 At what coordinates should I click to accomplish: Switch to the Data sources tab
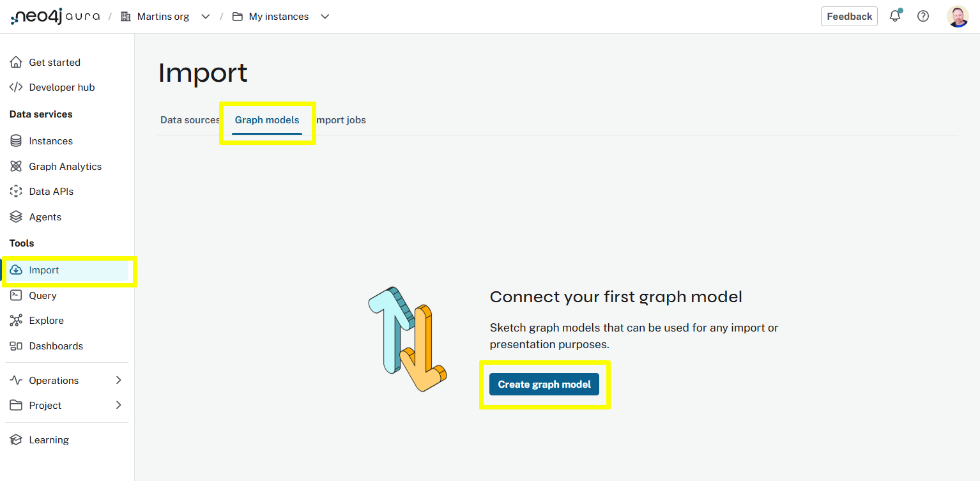(190, 119)
